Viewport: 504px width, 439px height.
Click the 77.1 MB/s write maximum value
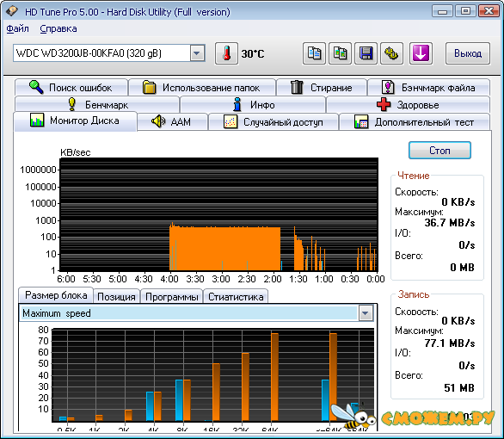point(449,343)
